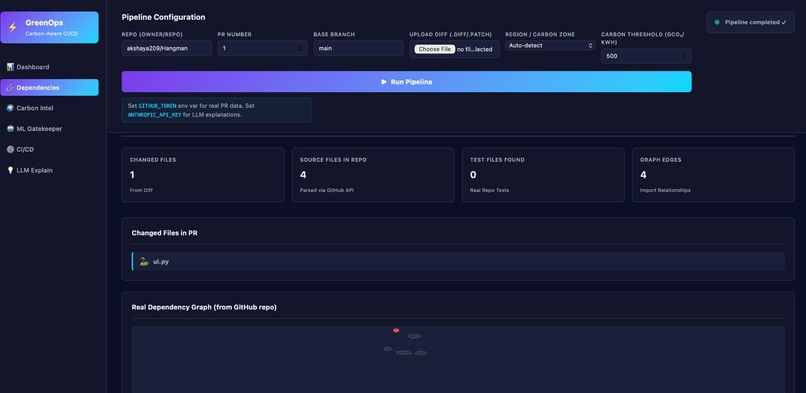Click the Pipeline completed status badge
This screenshot has width=806, height=393.
click(x=750, y=23)
